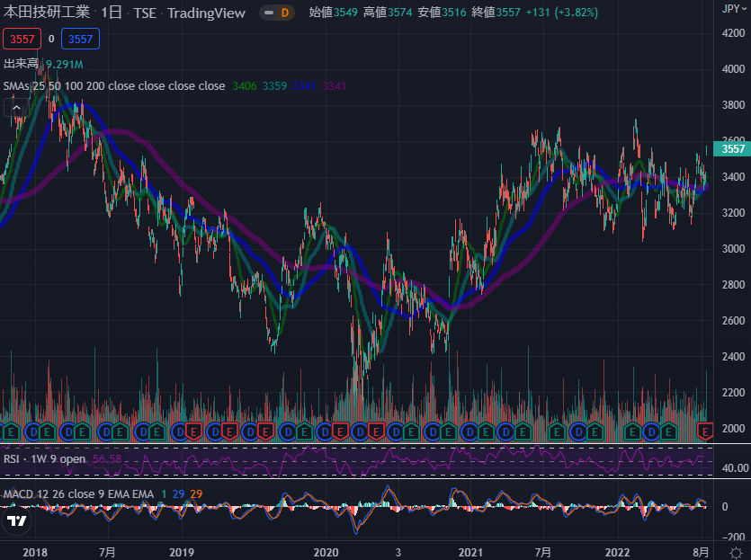Click the red earnings marker at far right
This screenshot has height=560, width=751.
pos(704,431)
